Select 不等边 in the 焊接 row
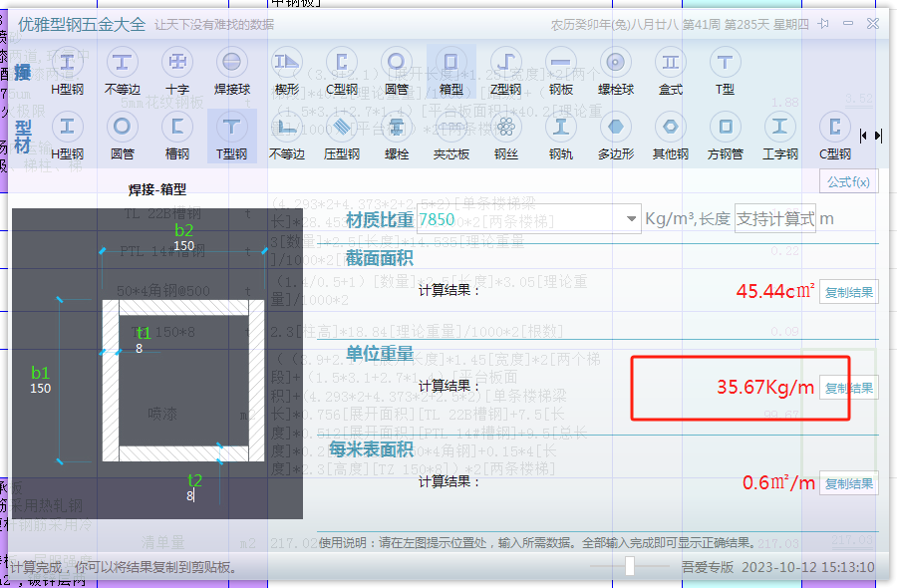Screen dimensions: 897x588 (x=123, y=72)
